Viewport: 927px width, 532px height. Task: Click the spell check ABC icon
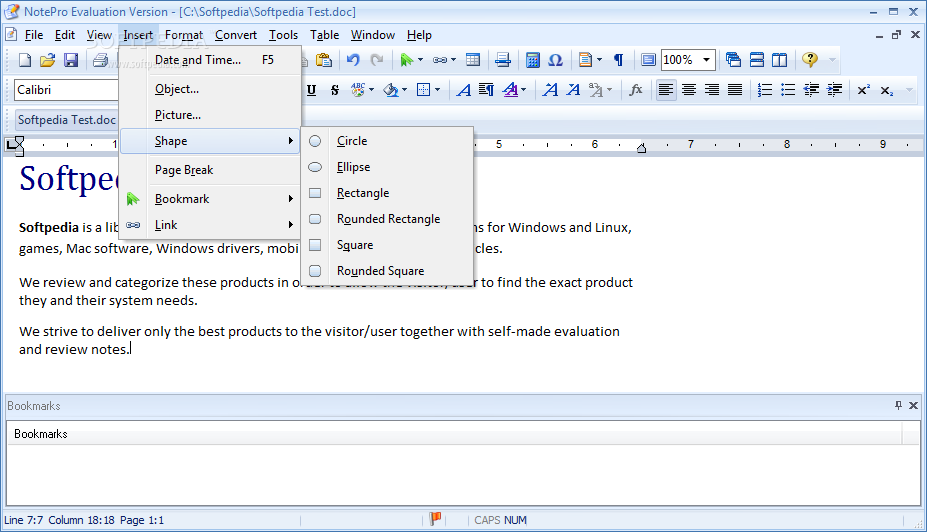[x=358, y=90]
